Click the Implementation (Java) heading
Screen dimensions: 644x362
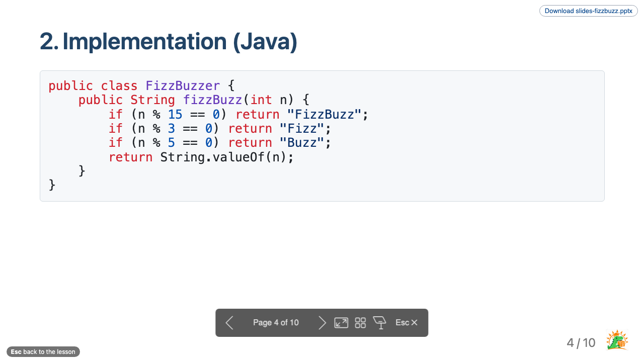tap(169, 41)
